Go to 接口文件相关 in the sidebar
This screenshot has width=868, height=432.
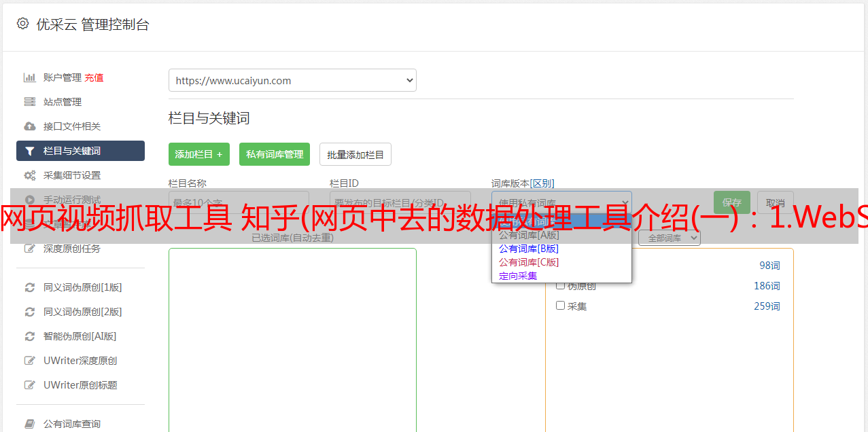point(72,126)
